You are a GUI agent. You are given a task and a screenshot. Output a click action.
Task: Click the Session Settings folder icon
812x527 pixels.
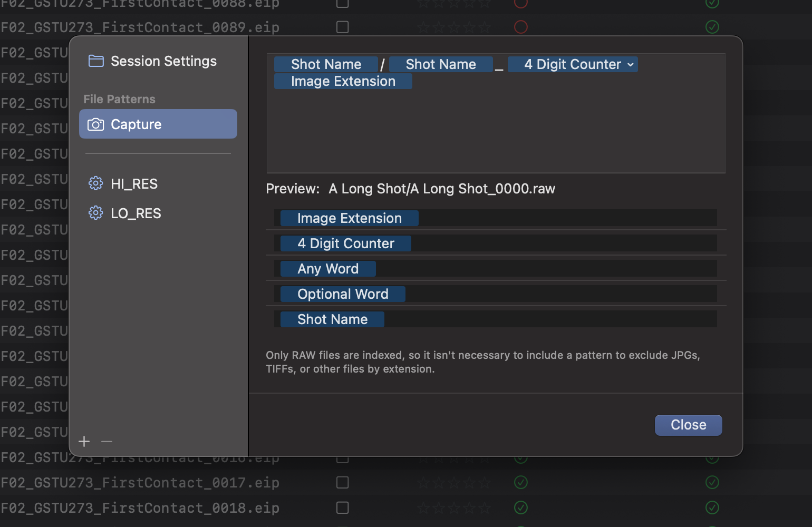pyautogui.click(x=95, y=61)
